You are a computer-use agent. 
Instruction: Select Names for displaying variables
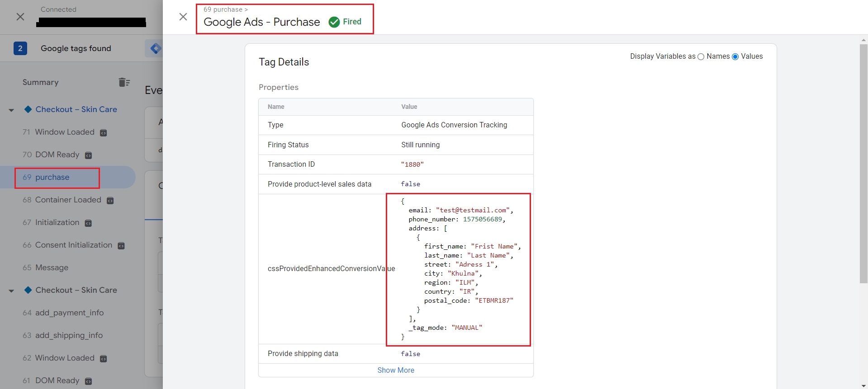click(701, 56)
